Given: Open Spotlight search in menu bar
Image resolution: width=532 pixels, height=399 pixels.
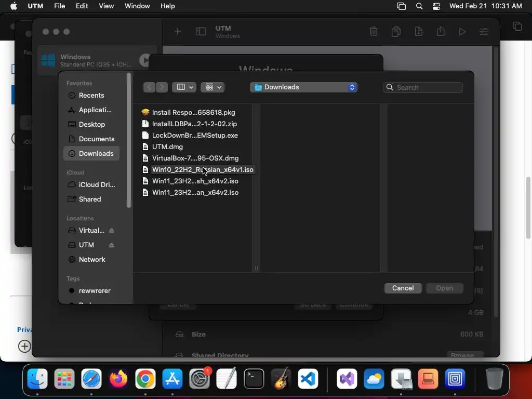Looking at the screenshot, I should click(x=419, y=6).
